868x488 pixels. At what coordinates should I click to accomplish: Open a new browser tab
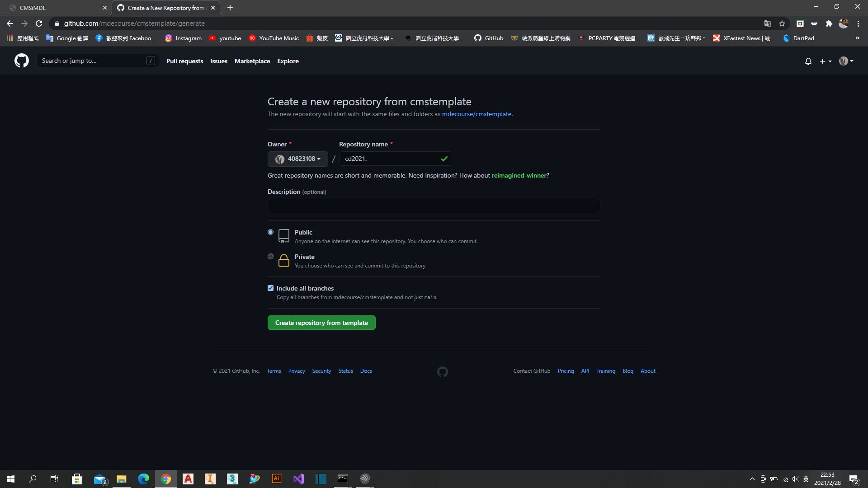pyautogui.click(x=230, y=8)
